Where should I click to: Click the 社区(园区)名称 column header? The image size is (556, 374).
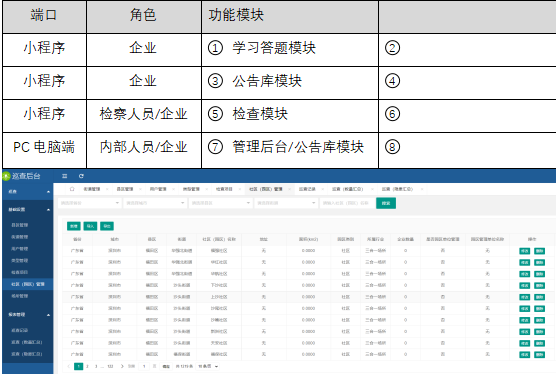tap(219, 239)
